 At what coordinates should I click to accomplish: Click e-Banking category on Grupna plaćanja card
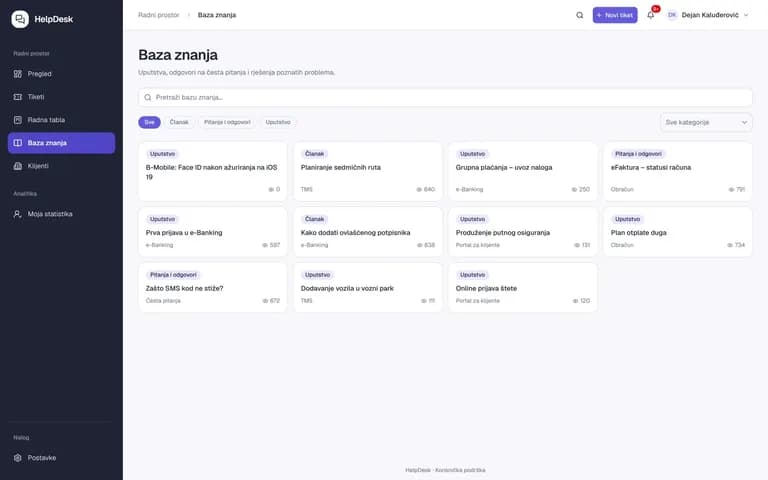[x=469, y=190]
